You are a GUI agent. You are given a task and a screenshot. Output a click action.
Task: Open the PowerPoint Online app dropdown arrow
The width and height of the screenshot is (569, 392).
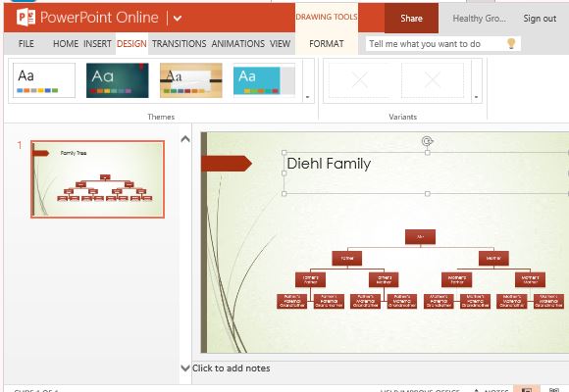[x=178, y=18]
